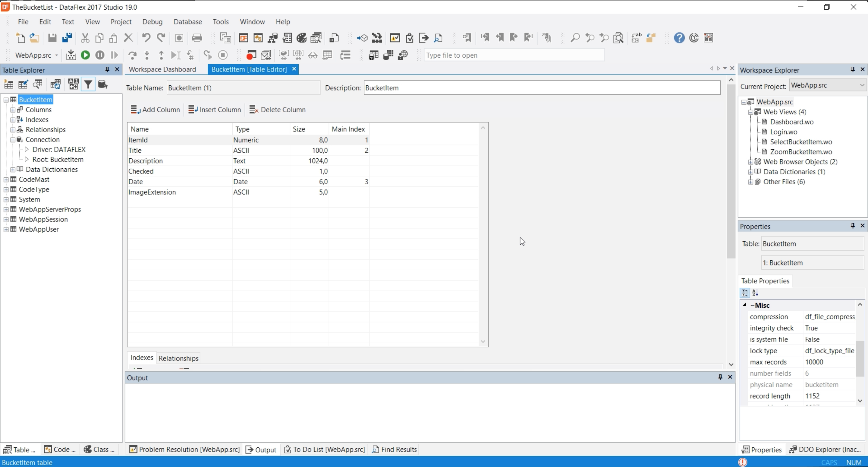Click the green Run program button
Image resolution: width=868 pixels, height=467 pixels.
click(85, 55)
